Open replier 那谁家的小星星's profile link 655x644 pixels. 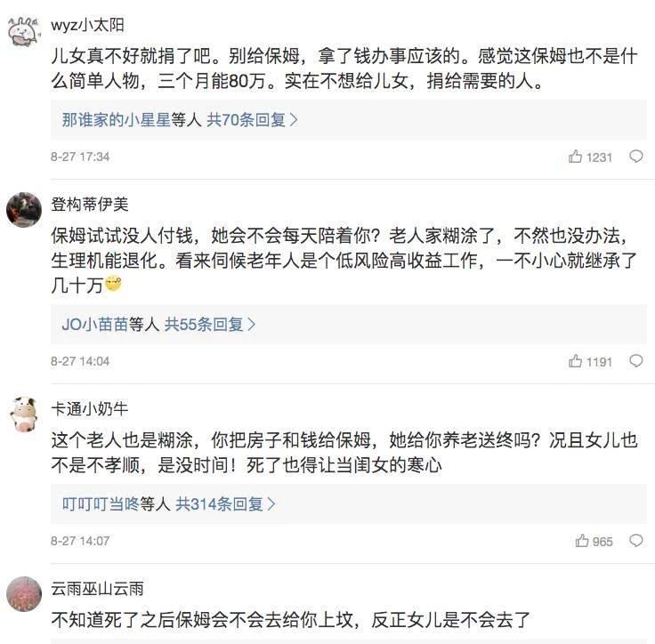tap(116, 120)
